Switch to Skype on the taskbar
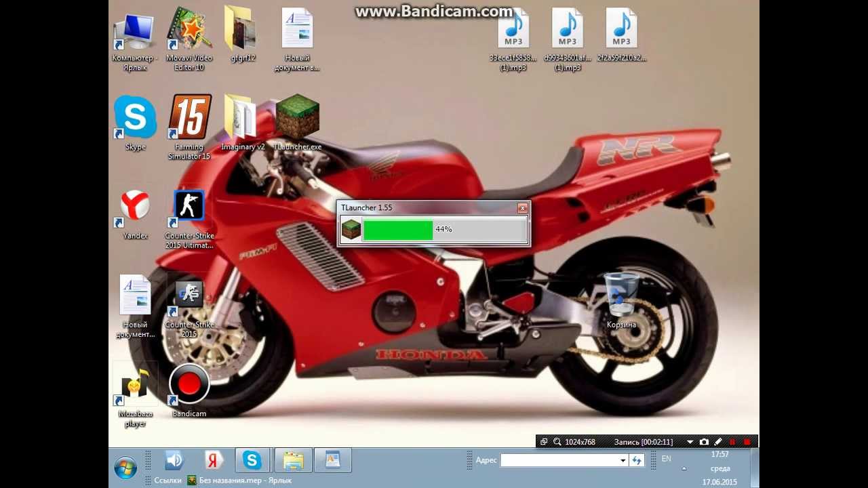The image size is (868, 488). tap(252, 460)
